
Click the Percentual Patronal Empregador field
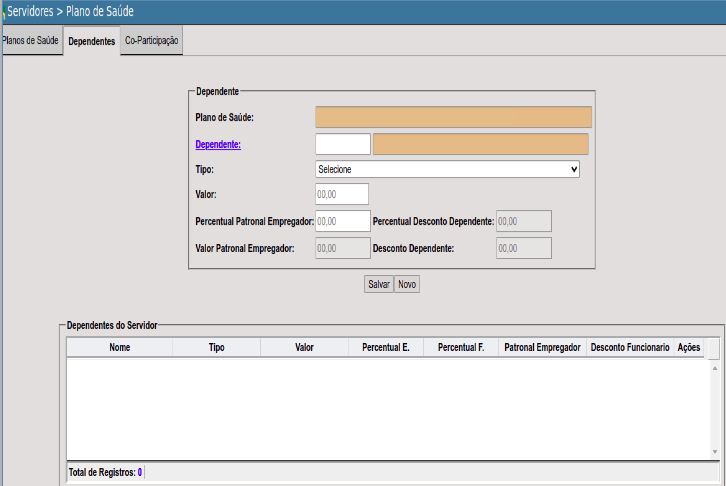[342, 221]
